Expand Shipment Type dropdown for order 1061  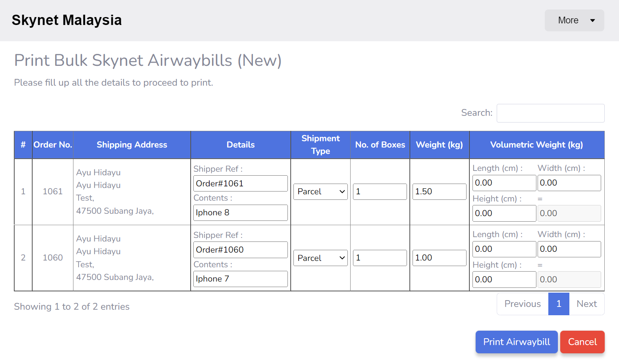[x=320, y=192]
